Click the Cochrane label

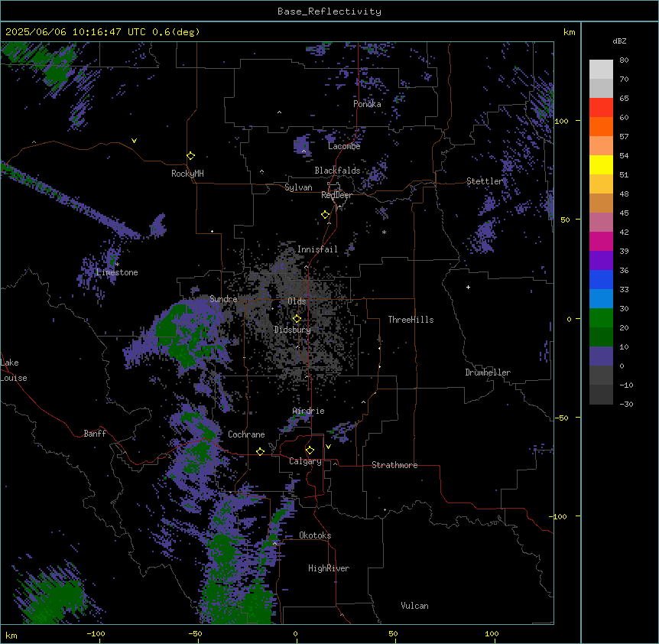point(246,434)
